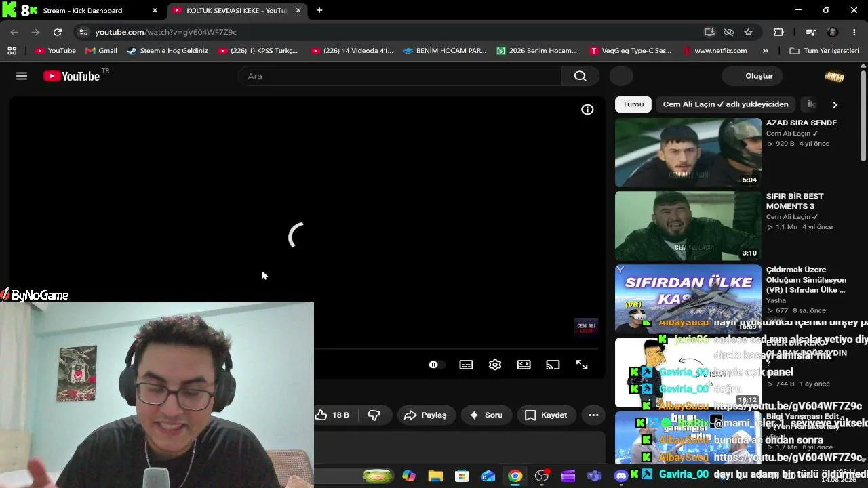Viewport: 868px width, 488px height.
Task: Click the crossed-out eye icon in address bar
Action: click(x=729, y=32)
